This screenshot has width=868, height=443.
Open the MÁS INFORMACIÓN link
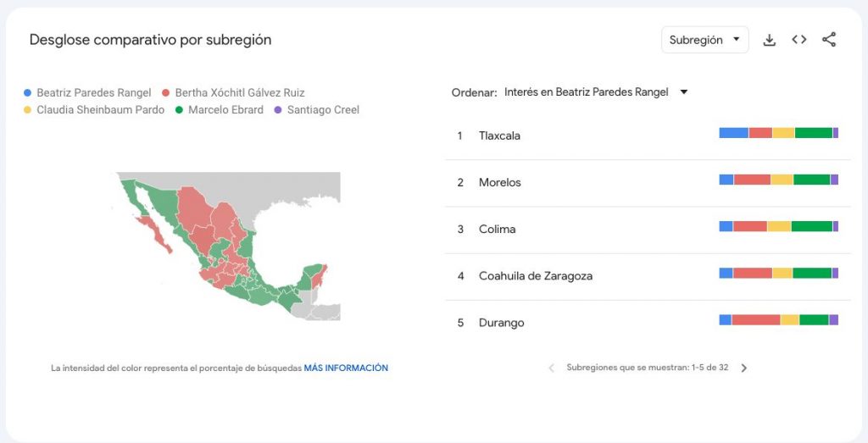(x=346, y=368)
